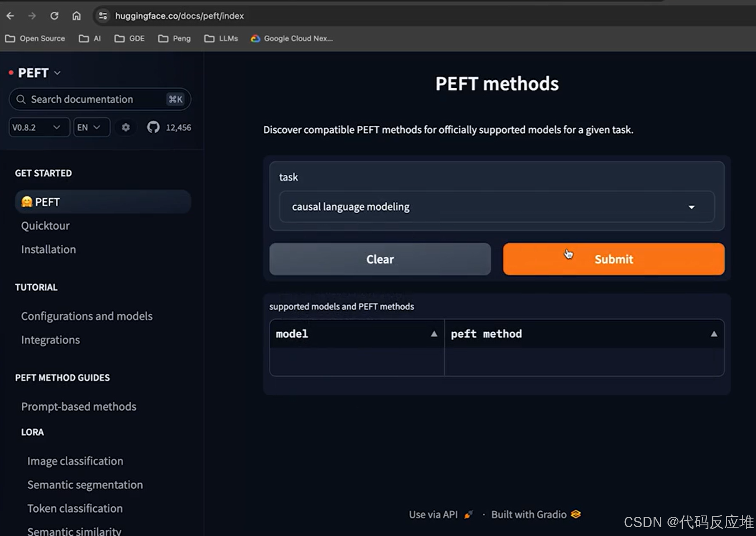Open the Quicktour page
This screenshot has width=756, height=536.
tap(46, 226)
